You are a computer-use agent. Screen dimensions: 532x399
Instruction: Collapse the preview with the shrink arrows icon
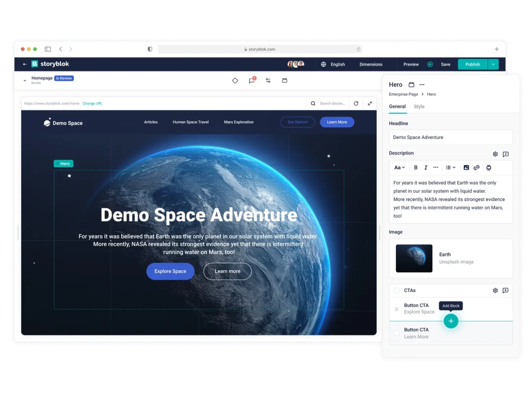pyautogui.click(x=370, y=103)
